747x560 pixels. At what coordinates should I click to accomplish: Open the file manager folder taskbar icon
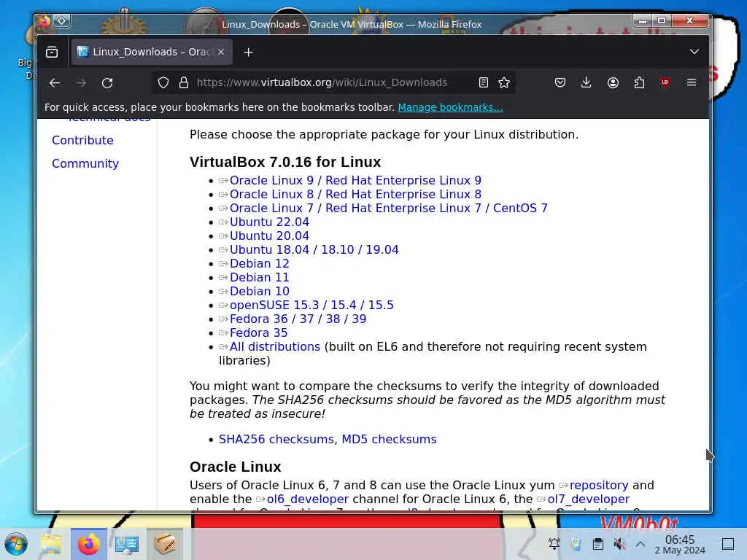click(x=51, y=544)
